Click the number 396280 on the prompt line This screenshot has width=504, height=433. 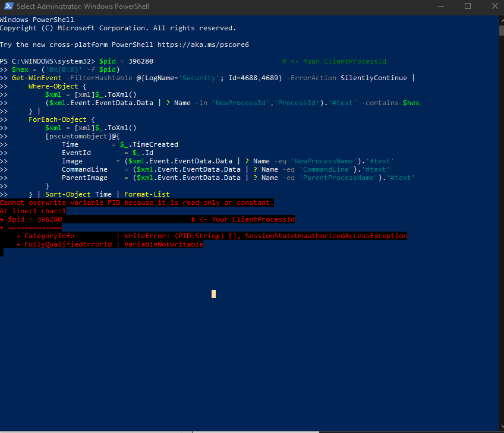click(x=141, y=61)
